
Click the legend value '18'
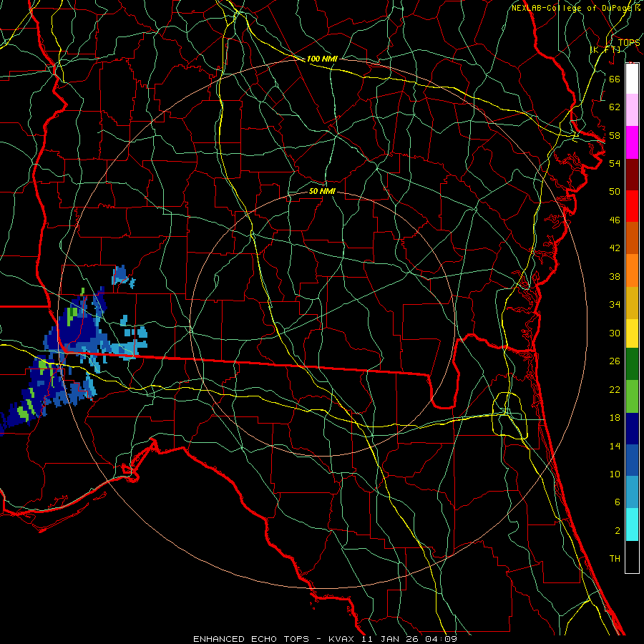(615, 418)
